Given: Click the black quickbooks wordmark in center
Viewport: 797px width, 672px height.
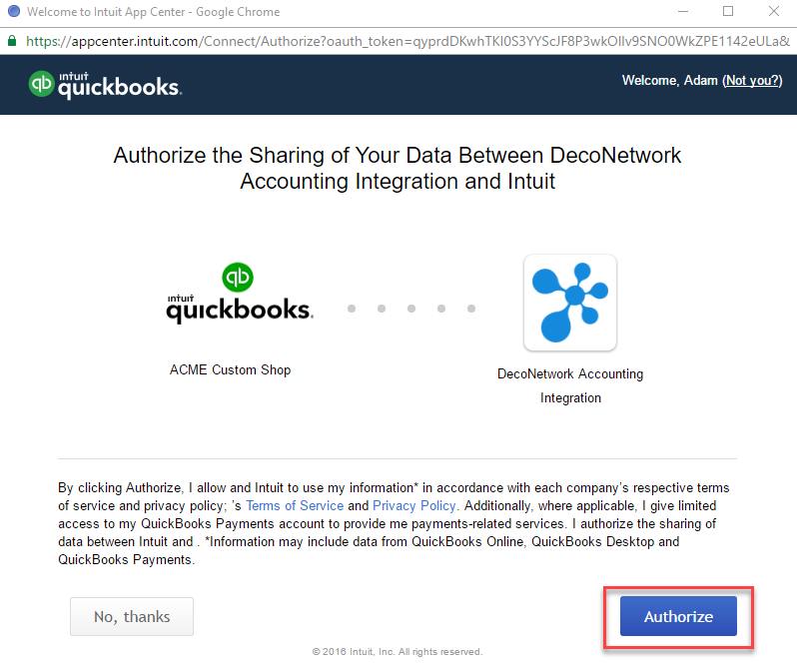Looking at the screenshot, I should coord(240,309).
